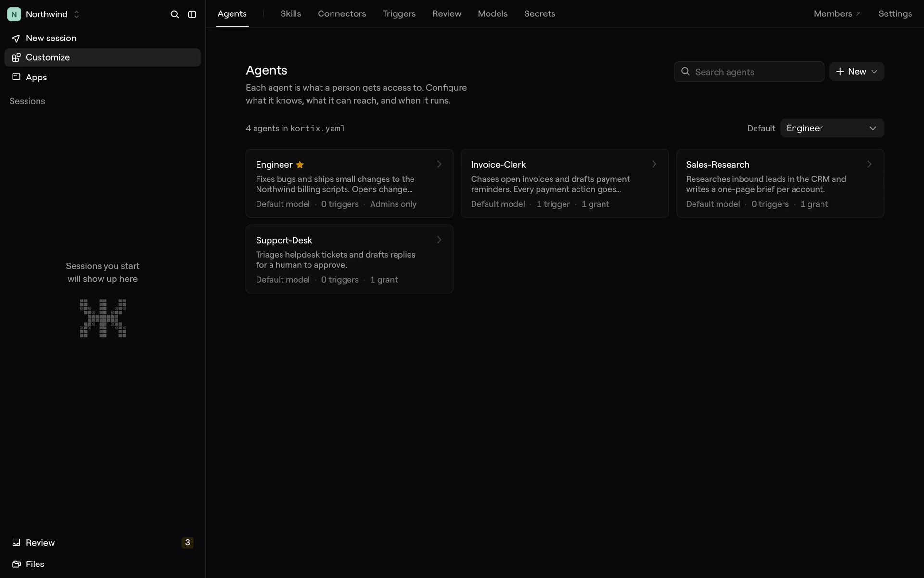Screen dimensions: 924x578
Task: Click the Review inbox icon in the sidebar
Action: pos(16,542)
